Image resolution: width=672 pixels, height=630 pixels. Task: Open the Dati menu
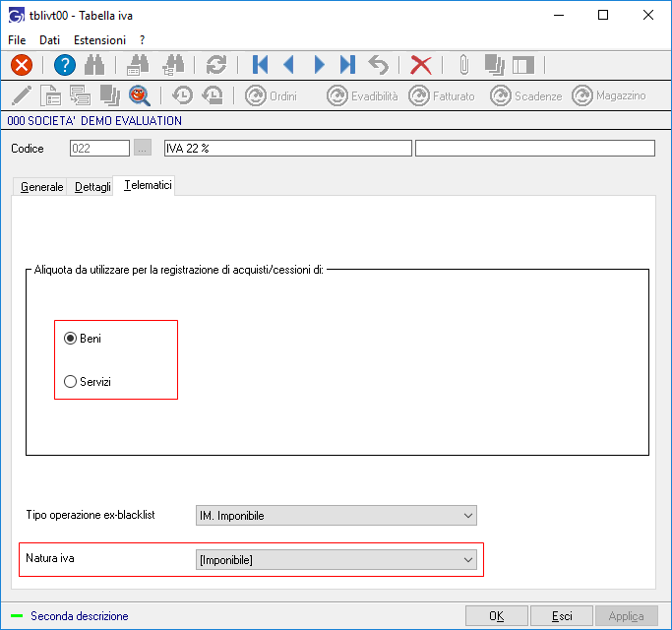coord(50,40)
